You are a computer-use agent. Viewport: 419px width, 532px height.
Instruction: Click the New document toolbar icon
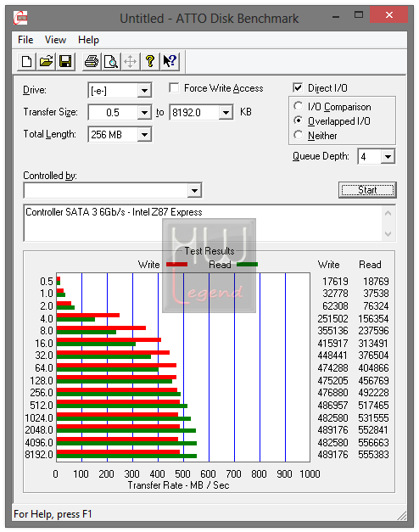coord(26,62)
